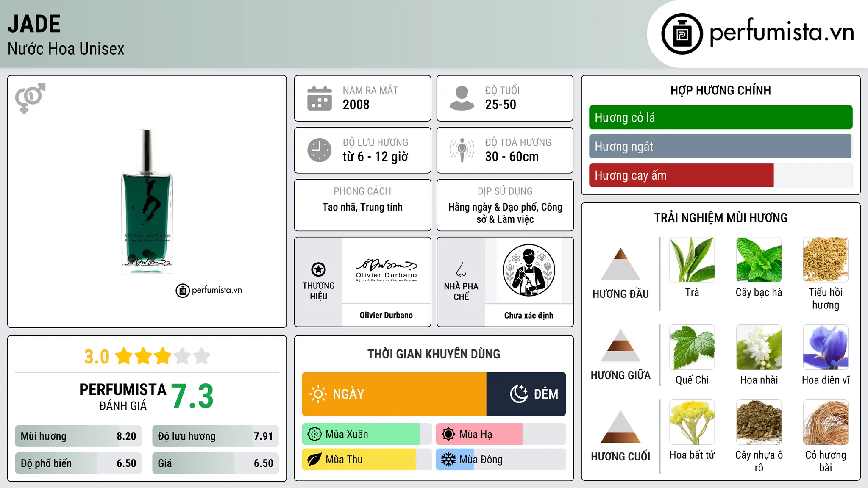Click the unisex gender symbol icon
Viewport: 868px width, 488px height.
(x=30, y=98)
